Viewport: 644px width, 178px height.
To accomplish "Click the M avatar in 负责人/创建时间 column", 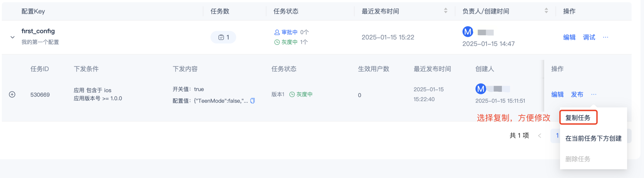I will click(x=468, y=32).
